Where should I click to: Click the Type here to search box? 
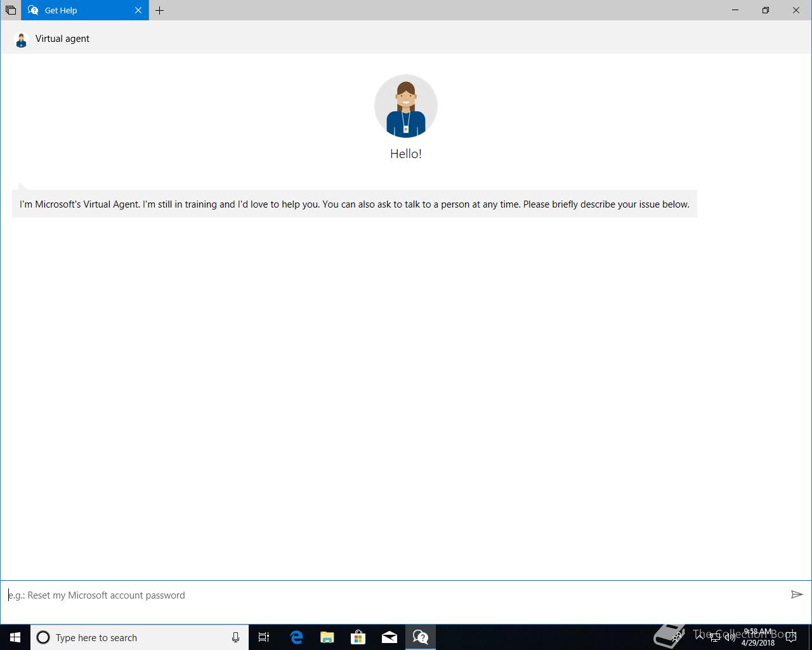coord(140,637)
